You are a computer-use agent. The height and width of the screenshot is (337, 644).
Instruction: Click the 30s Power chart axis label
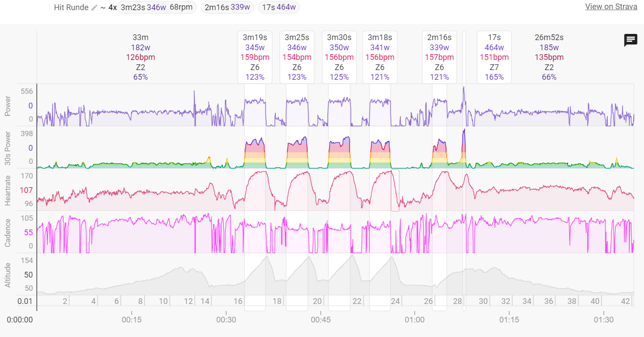pos(7,148)
